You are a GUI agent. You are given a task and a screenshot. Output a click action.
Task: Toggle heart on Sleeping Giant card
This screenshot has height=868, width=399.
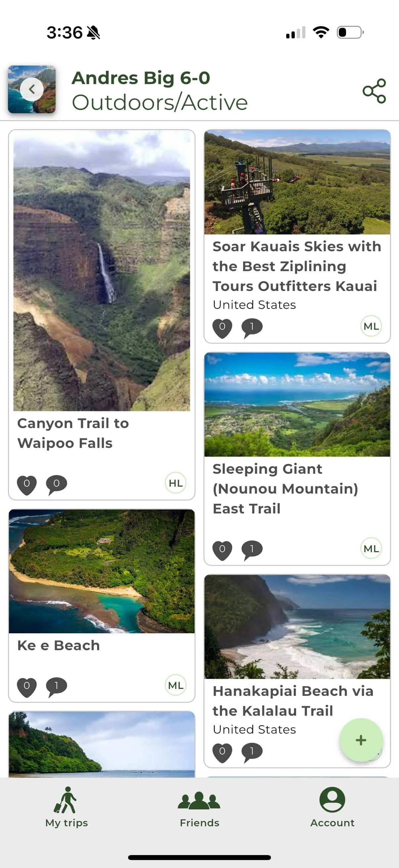coord(222,550)
